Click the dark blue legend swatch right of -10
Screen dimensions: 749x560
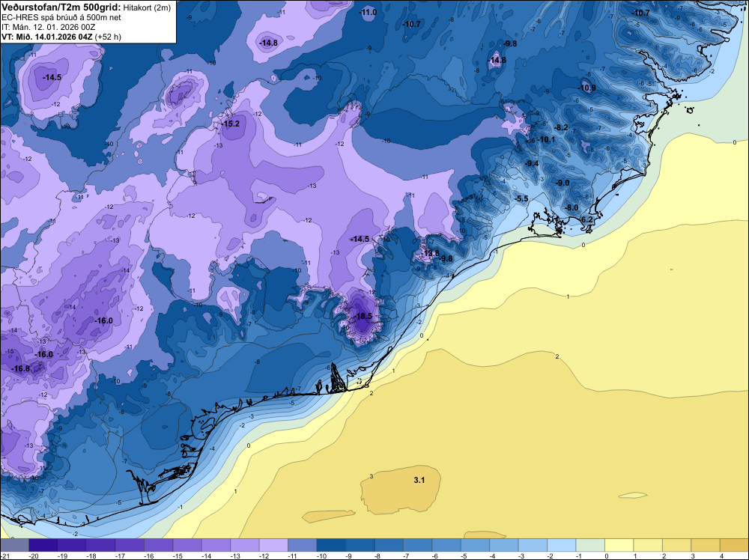pos(331,545)
